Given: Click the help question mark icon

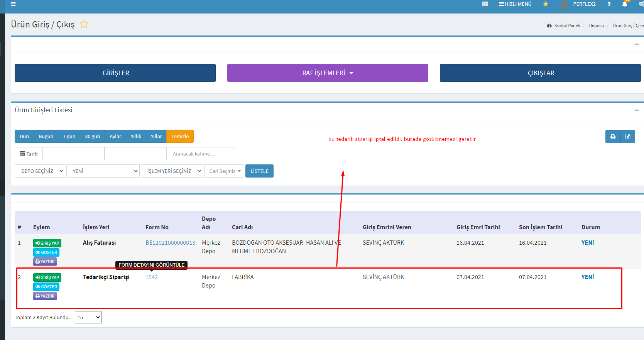Looking at the screenshot, I should 609,4.
